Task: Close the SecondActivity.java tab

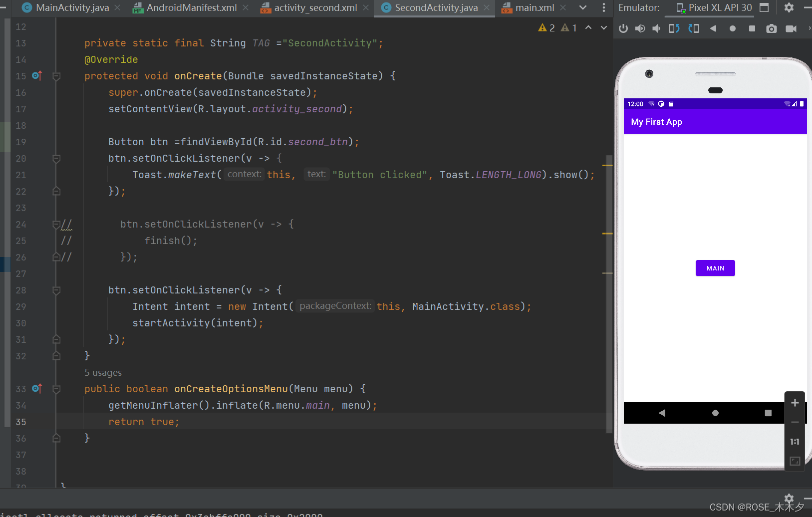Action: (x=487, y=7)
